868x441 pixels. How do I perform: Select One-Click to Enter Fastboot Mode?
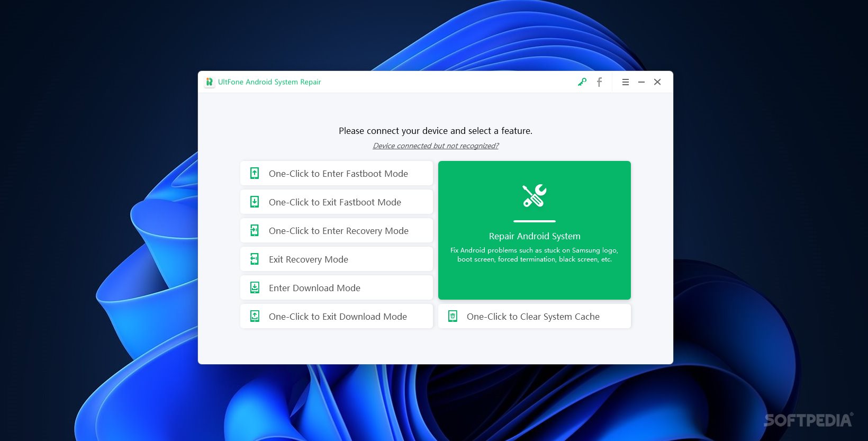(x=337, y=173)
